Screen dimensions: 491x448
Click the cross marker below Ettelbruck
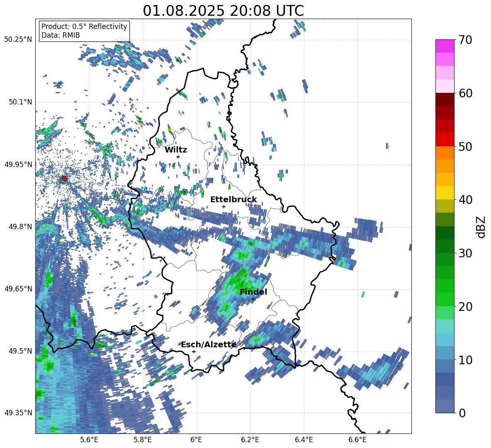tap(224, 206)
